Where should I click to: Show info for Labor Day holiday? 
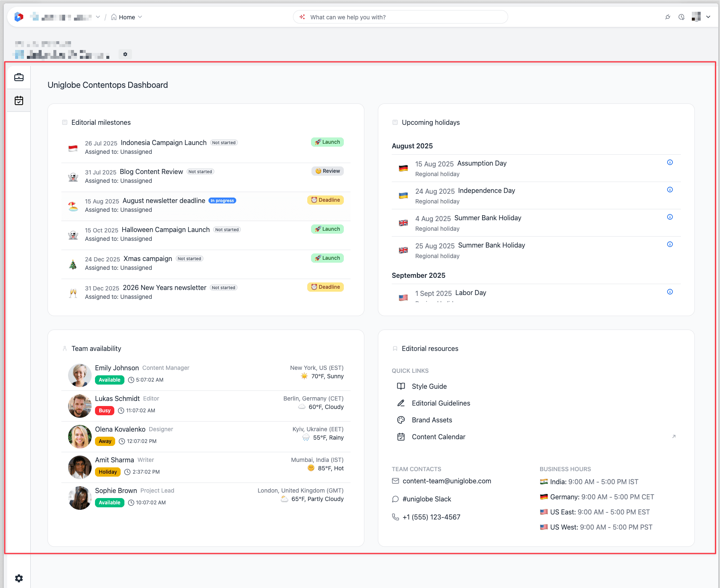tap(670, 292)
